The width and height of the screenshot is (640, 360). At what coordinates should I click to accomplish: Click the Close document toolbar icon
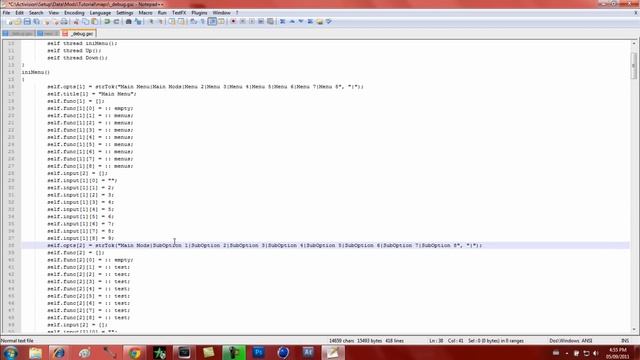pos(46,21)
